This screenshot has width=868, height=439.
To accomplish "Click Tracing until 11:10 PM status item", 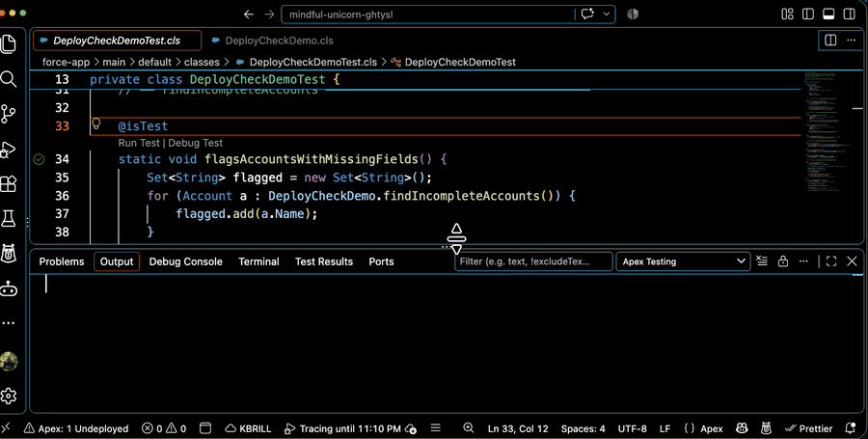I will [x=350, y=428].
